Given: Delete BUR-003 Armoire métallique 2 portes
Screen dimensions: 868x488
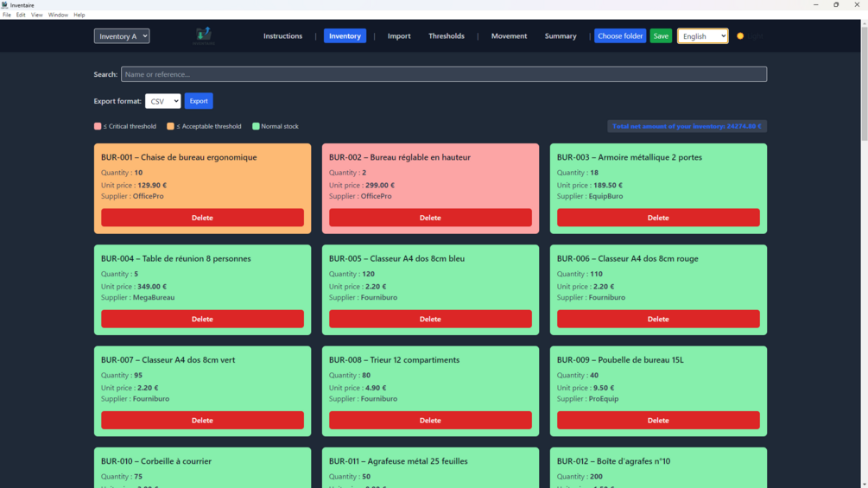Looking at the screenshot, I should 658,218.
